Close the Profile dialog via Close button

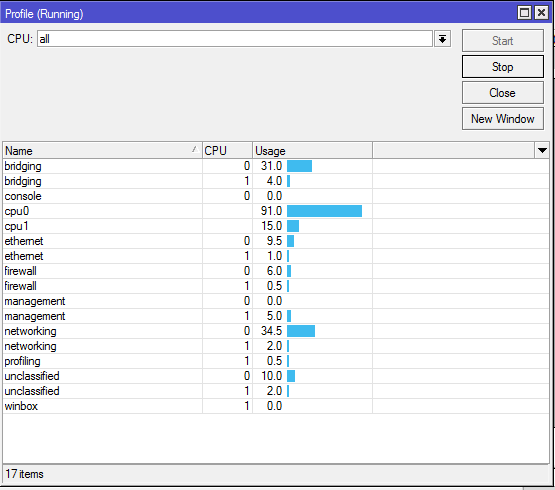pyautogui.click(x=503, y=93)
